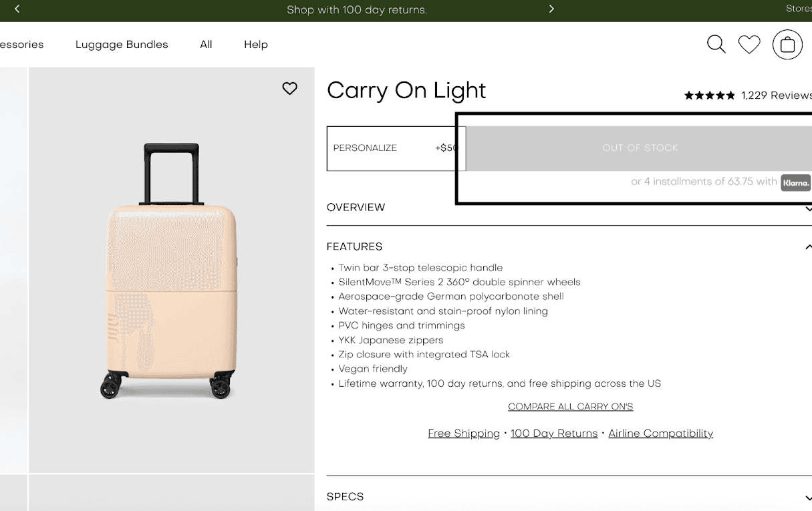Click 'Vegan friendly' feature text

[373, 369]
